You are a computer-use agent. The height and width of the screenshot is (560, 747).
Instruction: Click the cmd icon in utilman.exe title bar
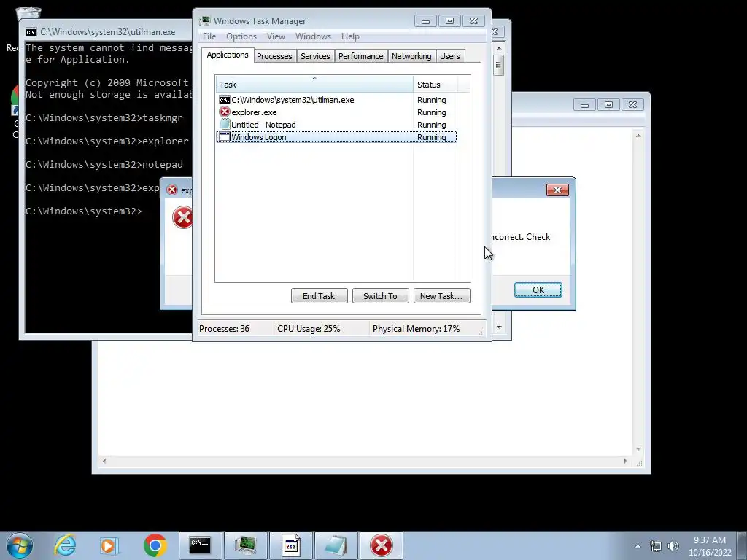tap(31, 32)
